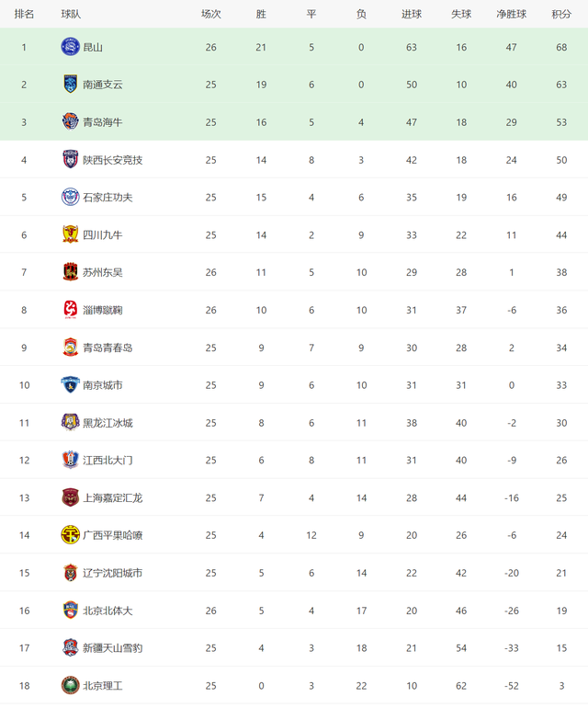Screen dimensions: 588x719
Task: Open the 青岛青春岛 team name link
Action: coord(107,348)
